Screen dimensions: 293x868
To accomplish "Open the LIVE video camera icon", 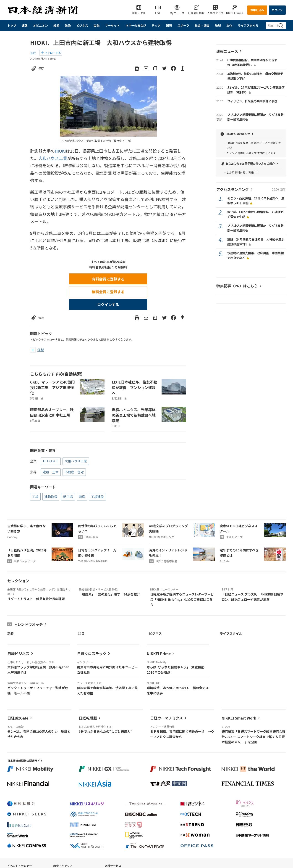I will point(158,8).
